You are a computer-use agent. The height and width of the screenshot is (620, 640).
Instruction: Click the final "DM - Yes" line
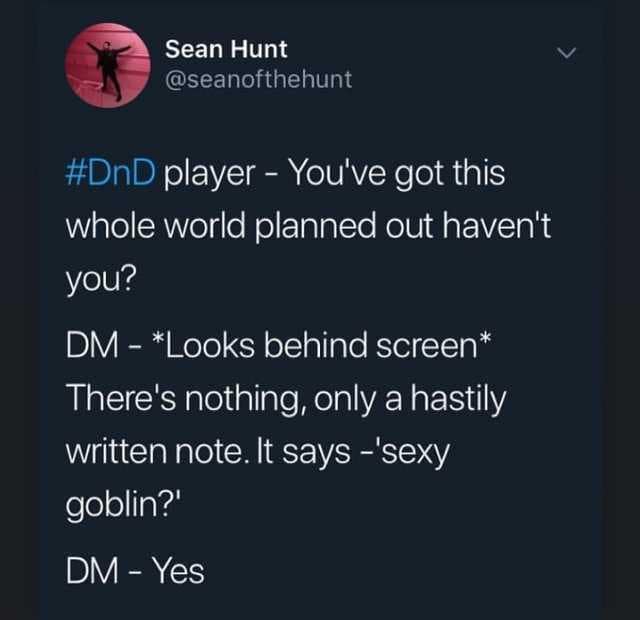click(x=134, y=571)
